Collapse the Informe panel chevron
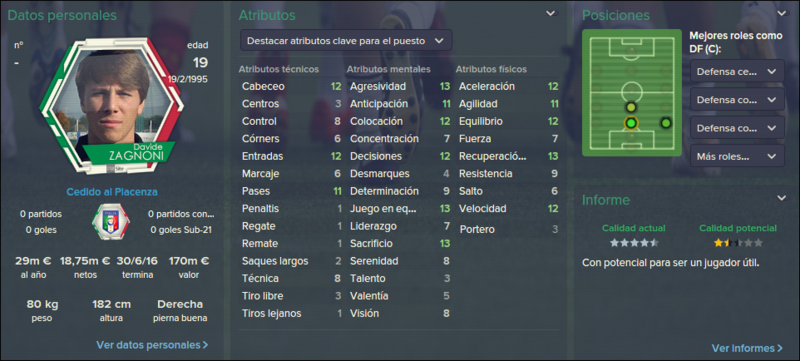This screenshot has height=361, width=800. coord(782,198)
